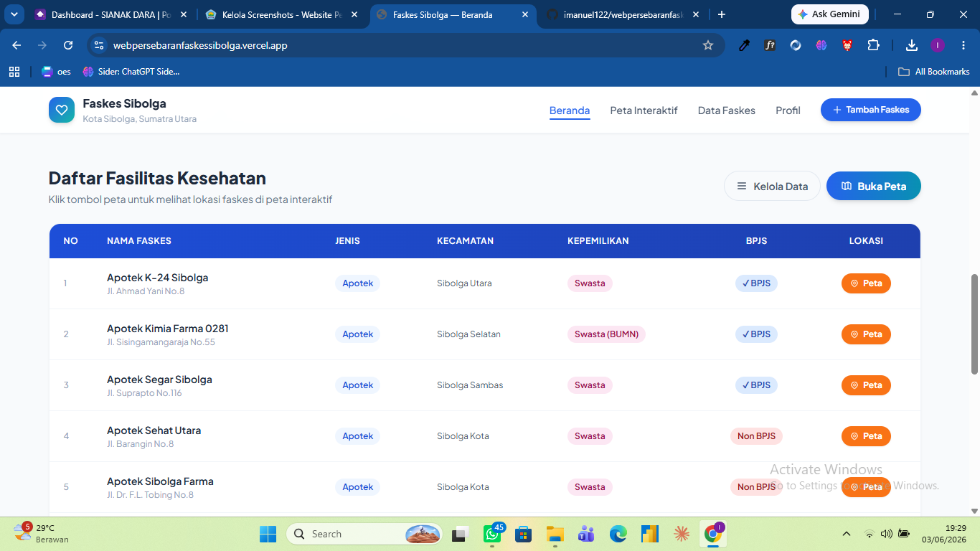Open Microsoft Teams from the taskbar

[586, 534]
